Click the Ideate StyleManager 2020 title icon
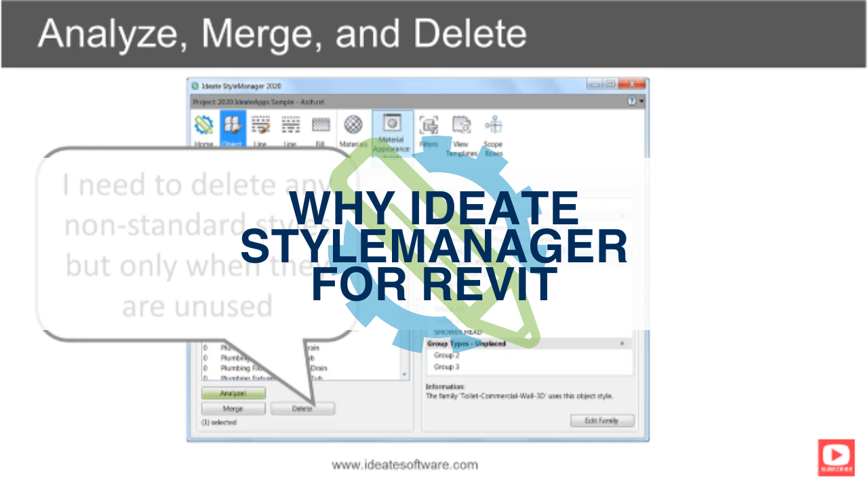This screenshot has height=488, width=868. click(195, 86)
